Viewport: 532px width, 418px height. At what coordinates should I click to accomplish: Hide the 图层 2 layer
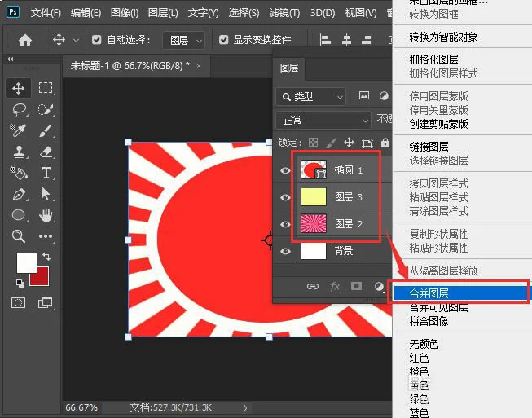coord(285,224)
